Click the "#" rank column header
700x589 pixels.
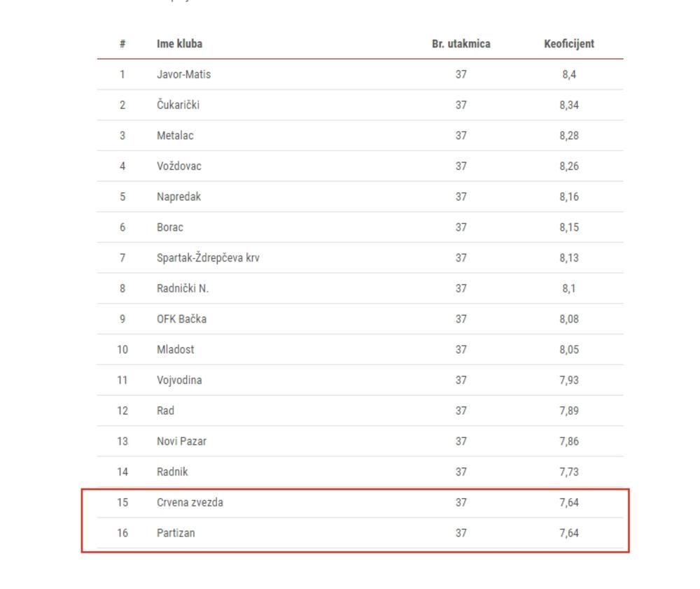[122, 43]
